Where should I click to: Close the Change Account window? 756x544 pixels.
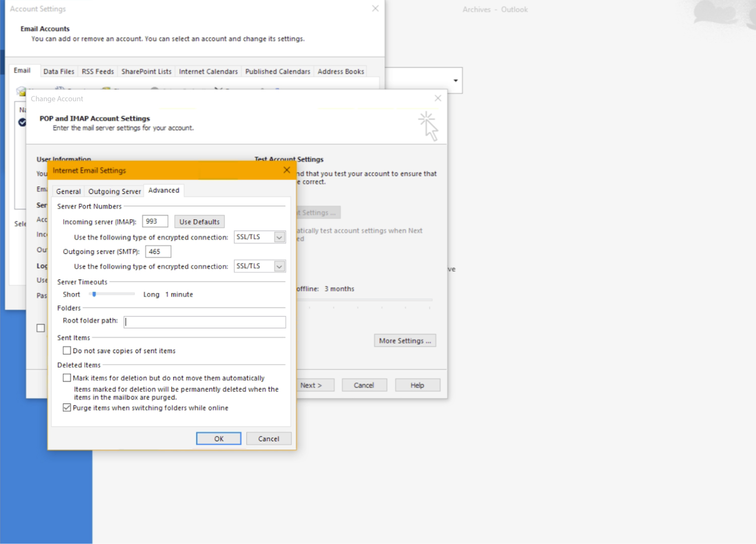point(437,98)
